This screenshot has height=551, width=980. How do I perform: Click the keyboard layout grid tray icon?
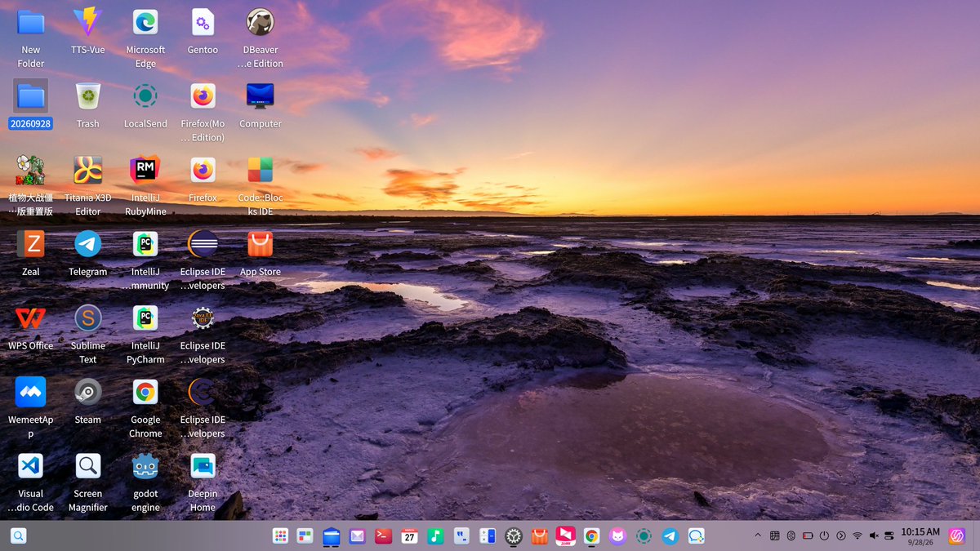tap(774, 536)
